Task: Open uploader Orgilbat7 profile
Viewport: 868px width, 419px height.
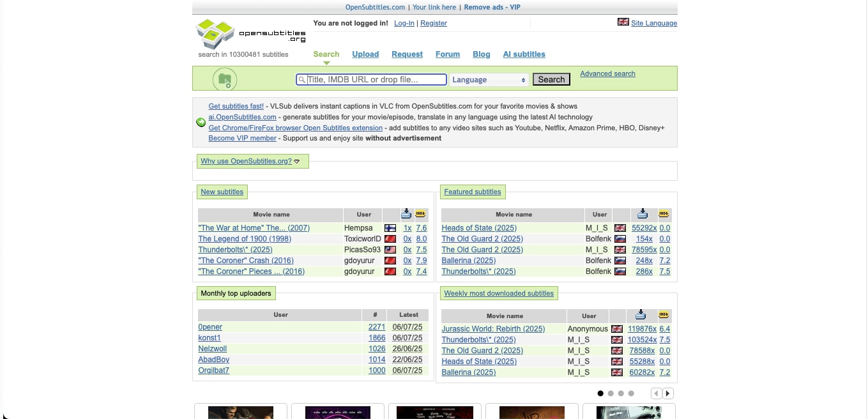Action: click(214, 370)
